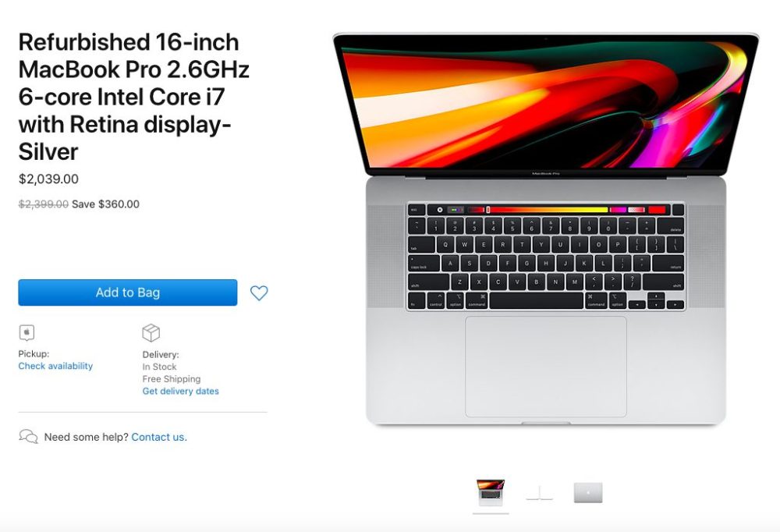Open the Contact us link
780x532 pixels.
(159, 437)
